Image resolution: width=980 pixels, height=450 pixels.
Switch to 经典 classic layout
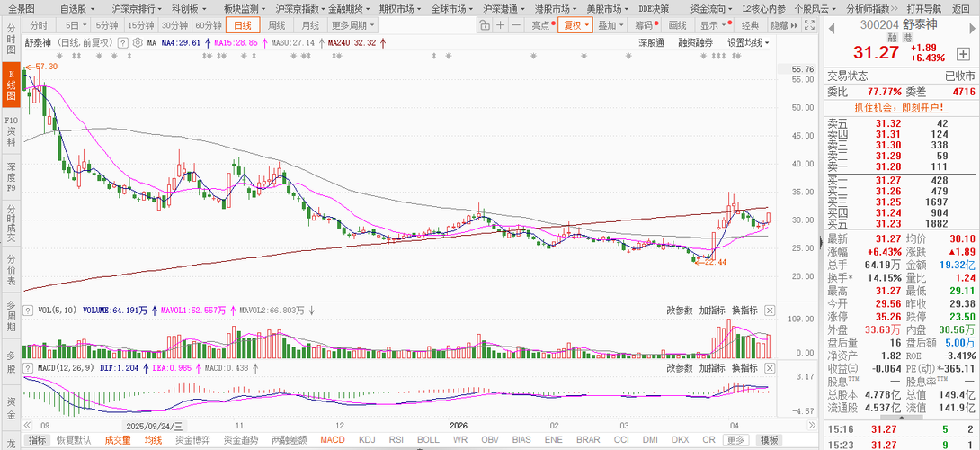point(749,26)
